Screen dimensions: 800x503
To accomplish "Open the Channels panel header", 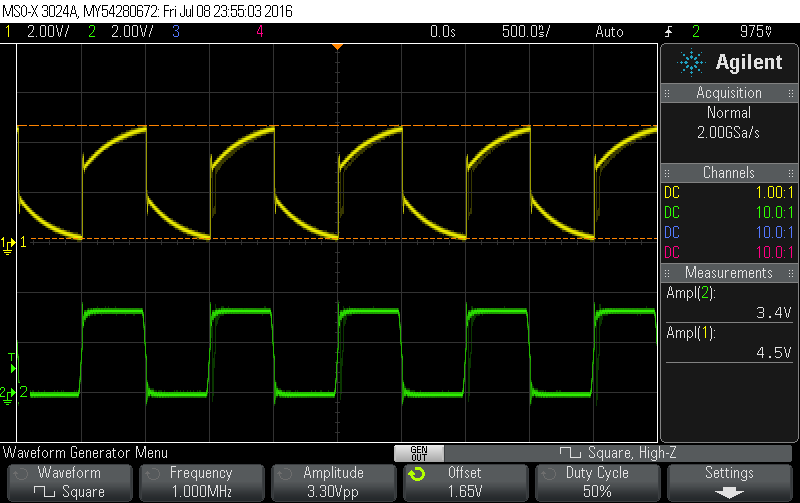I will pos(729,172).
